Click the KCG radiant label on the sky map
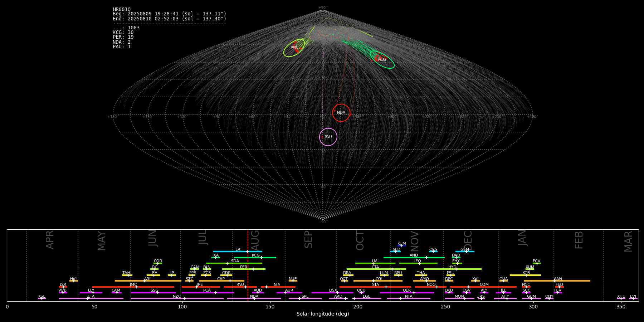 [382, 59]
